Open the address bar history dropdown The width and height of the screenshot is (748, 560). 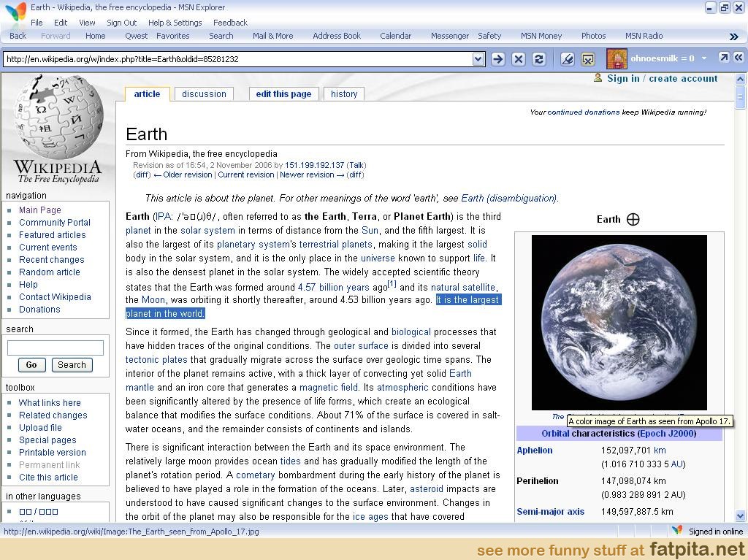(x=478, y=59)
